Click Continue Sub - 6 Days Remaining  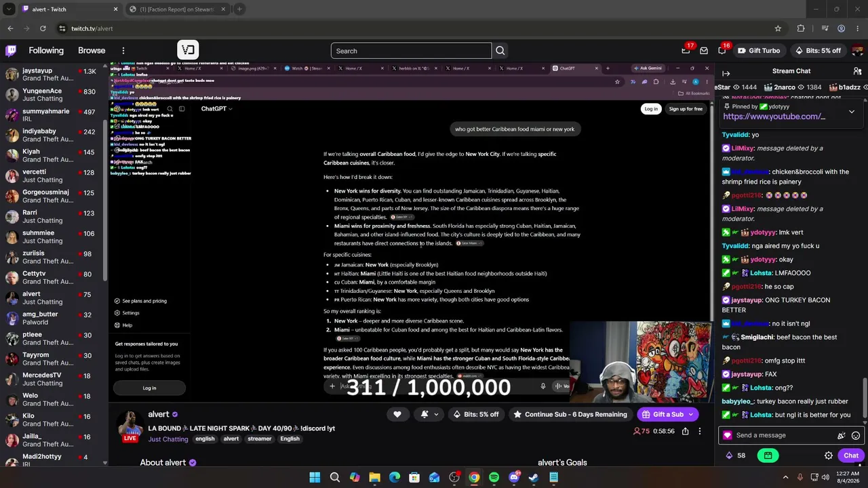570,414
